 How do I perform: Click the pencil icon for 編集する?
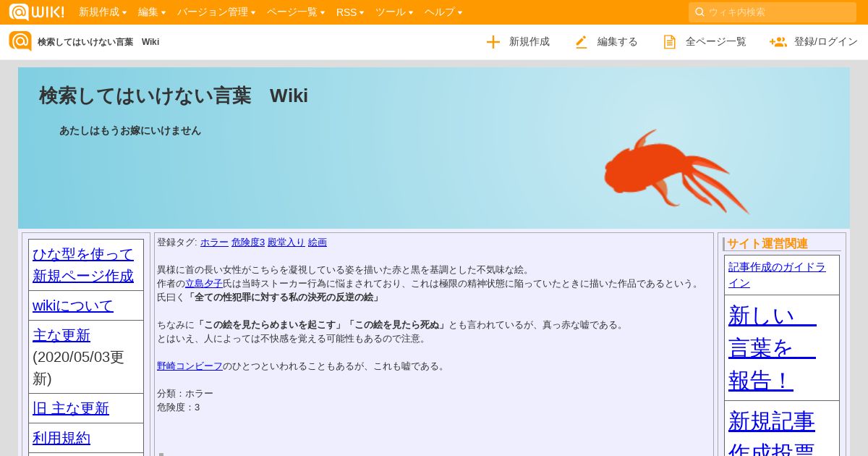click(582, 42)
